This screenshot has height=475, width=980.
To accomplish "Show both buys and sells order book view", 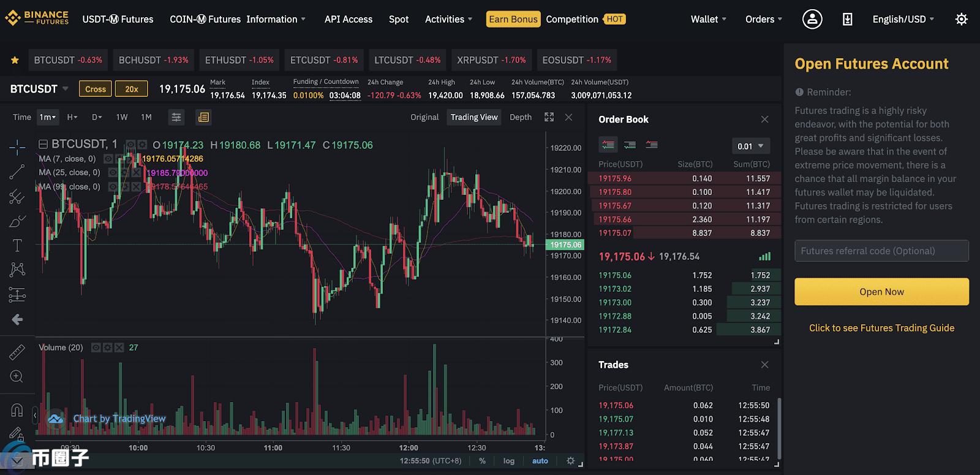I will pyautogui.click(x=608, y=145).
